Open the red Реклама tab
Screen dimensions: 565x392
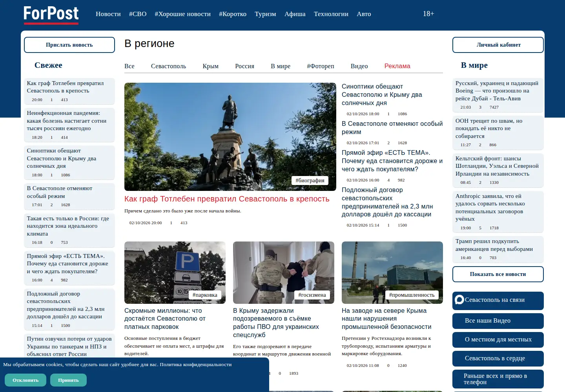click(x=397, y=66)
